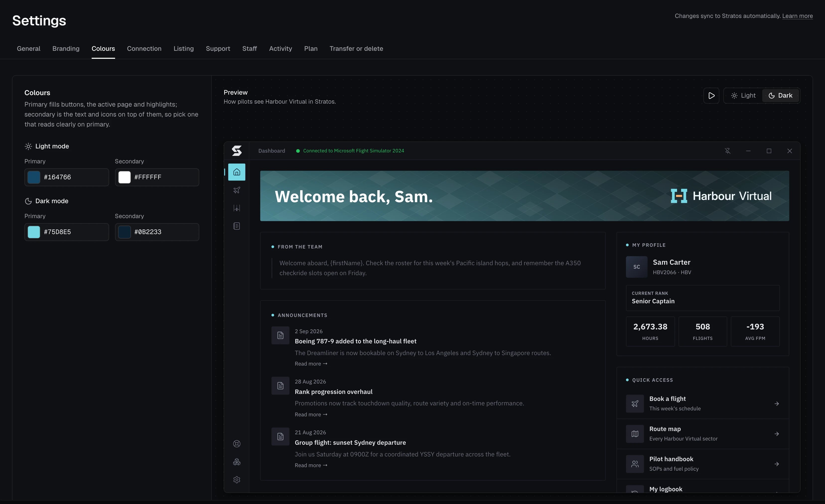Open the Connection tab
The height and width of the screenshot is (504, 825).
144,49
